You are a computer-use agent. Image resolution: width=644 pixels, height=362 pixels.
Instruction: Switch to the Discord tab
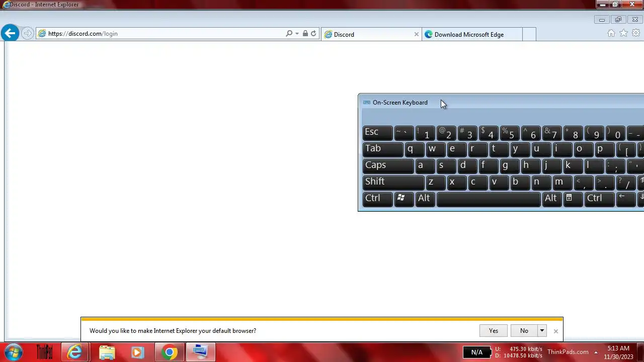(371, 34)
